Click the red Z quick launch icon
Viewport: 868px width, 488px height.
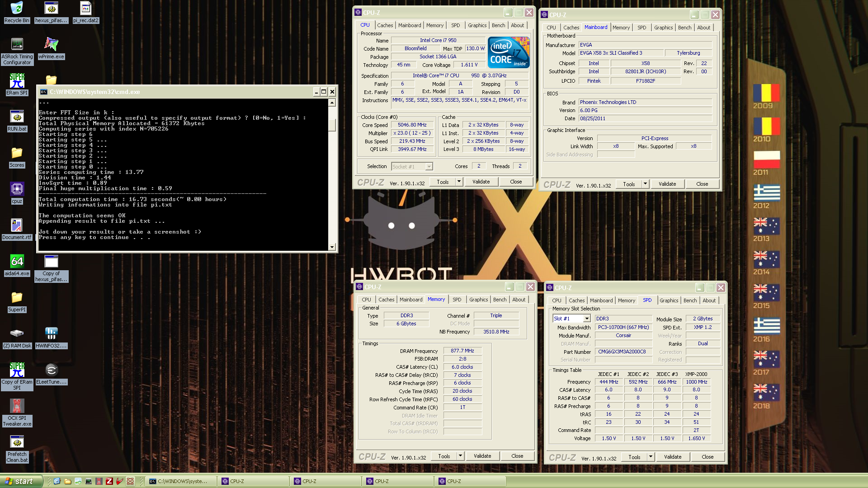point(109,481)
